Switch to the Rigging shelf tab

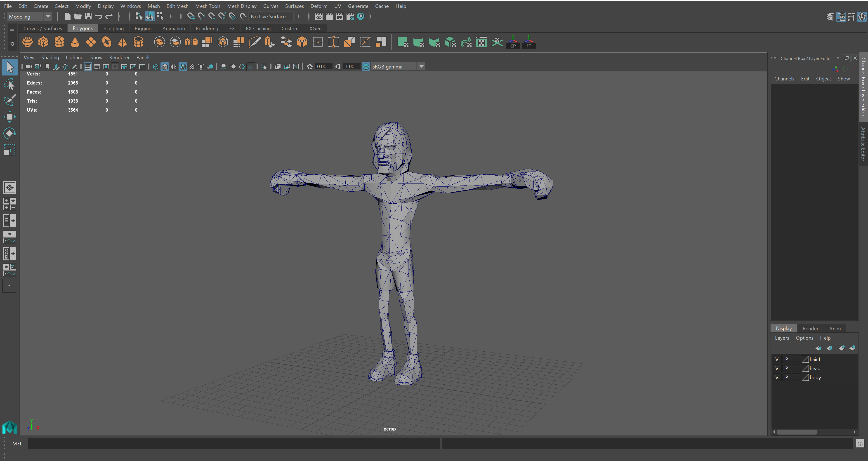tap(143, 28)
